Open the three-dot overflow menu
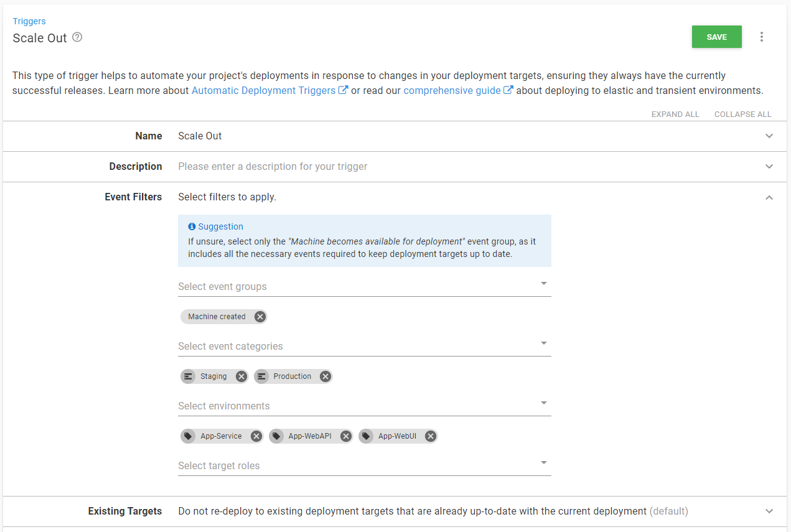This screenshot has width=791, height=532. pos(761,37)
